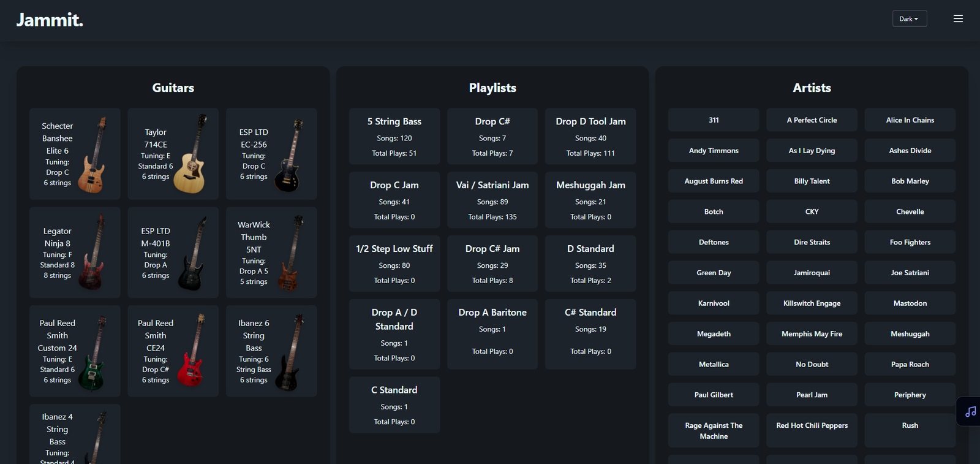Open the Drop A / D Standard playlist

tap(394, 334)
